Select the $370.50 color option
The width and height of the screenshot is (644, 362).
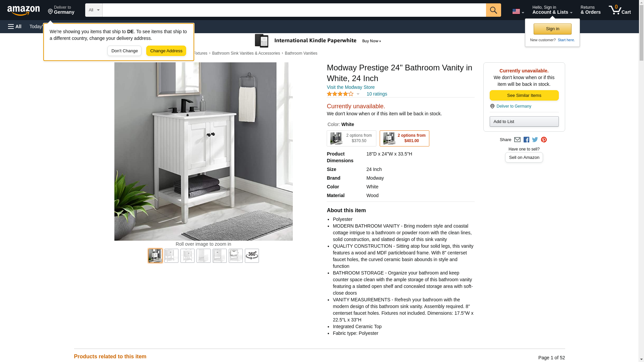click(x=351, y=138)
